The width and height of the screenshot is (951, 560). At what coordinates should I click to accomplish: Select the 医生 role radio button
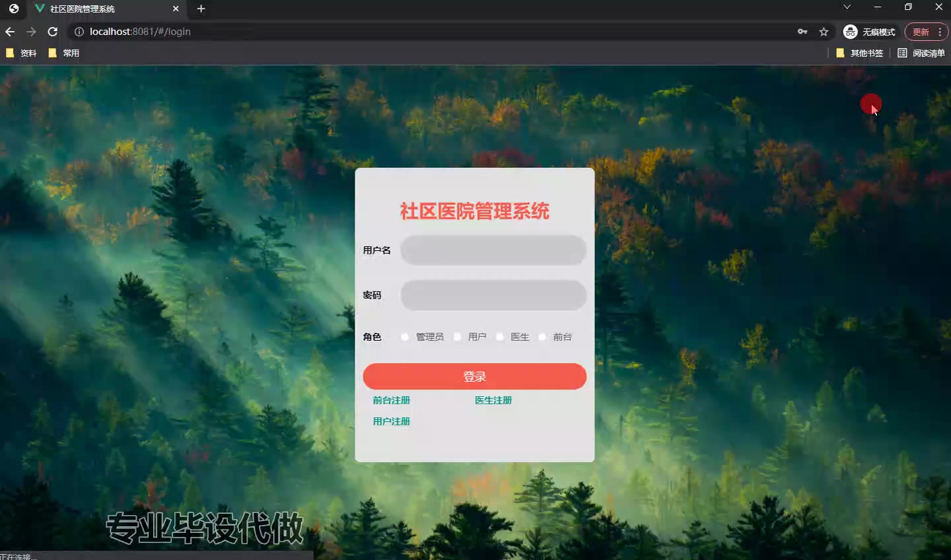(500, 337)
